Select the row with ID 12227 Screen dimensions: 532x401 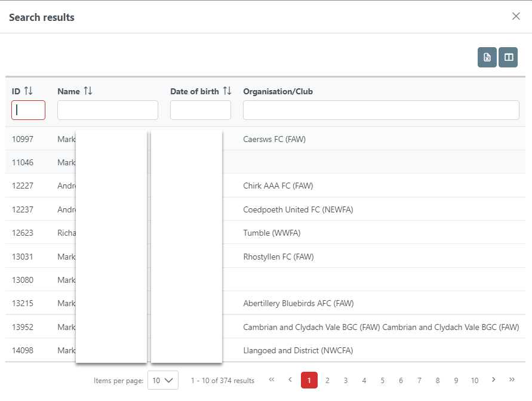23,186
